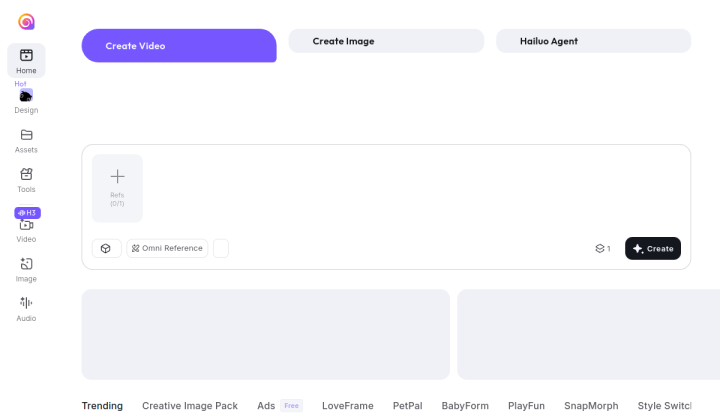Select the Creative Image Pack tab
720x420 pixels.
pyautogui.click(x=190, y=406)
